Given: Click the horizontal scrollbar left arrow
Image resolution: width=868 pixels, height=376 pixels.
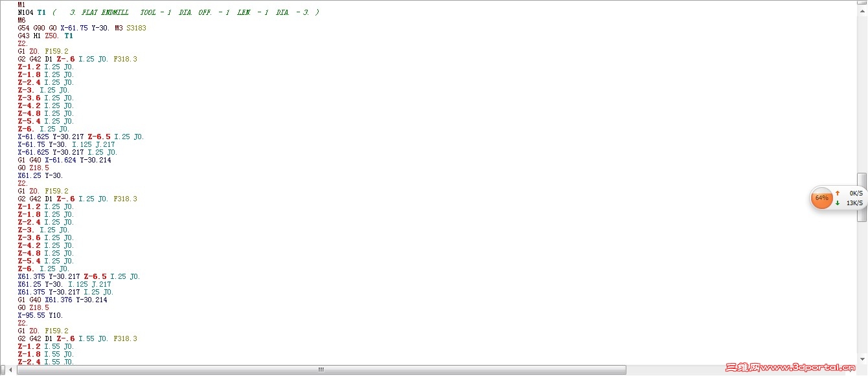Looking at the screenshot, I should (x=10, y=370).
